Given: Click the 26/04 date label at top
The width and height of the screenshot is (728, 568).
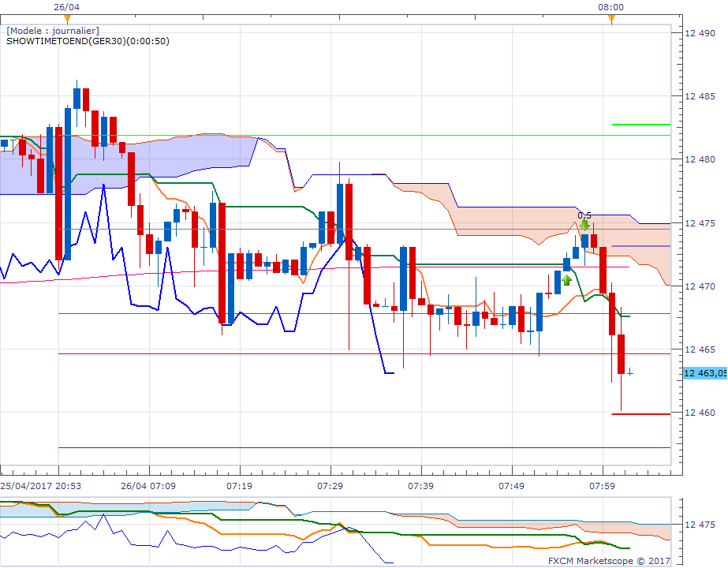Looking at the screenshot, I should [x=66, y=7].
